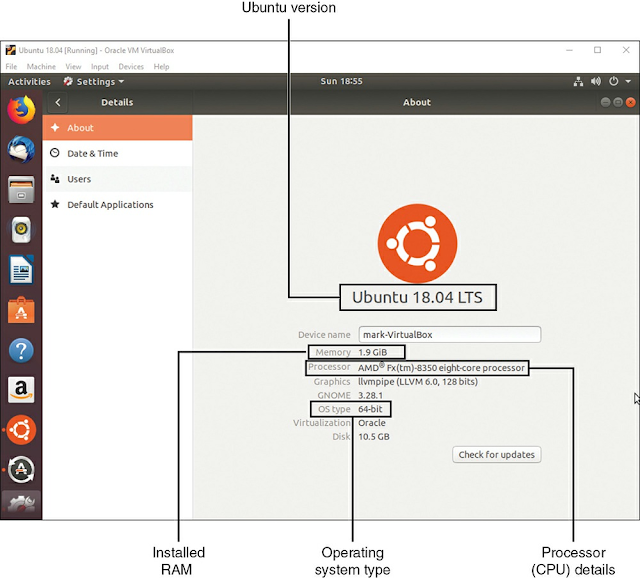Click the AMD FX-8350 processor text
The height and width of the screenshot is (578, 640).
tap(441, 367)
